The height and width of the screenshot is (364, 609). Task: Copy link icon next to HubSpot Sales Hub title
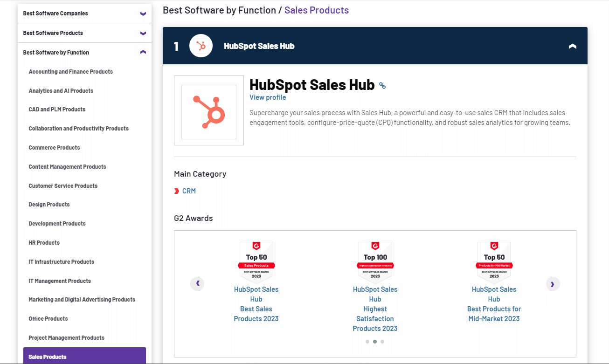click(x=382, y=85)
